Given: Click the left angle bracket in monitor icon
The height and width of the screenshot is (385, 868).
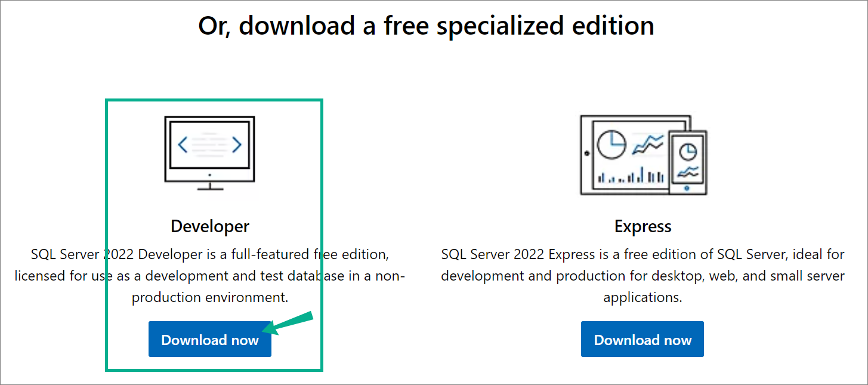Looking at the screenshot, I should 184,144.
